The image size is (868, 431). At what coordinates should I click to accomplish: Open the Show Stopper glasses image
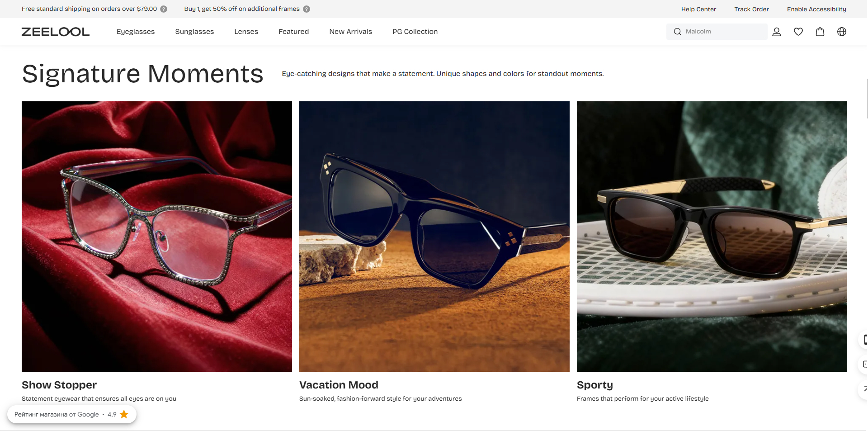pos(157,236)
